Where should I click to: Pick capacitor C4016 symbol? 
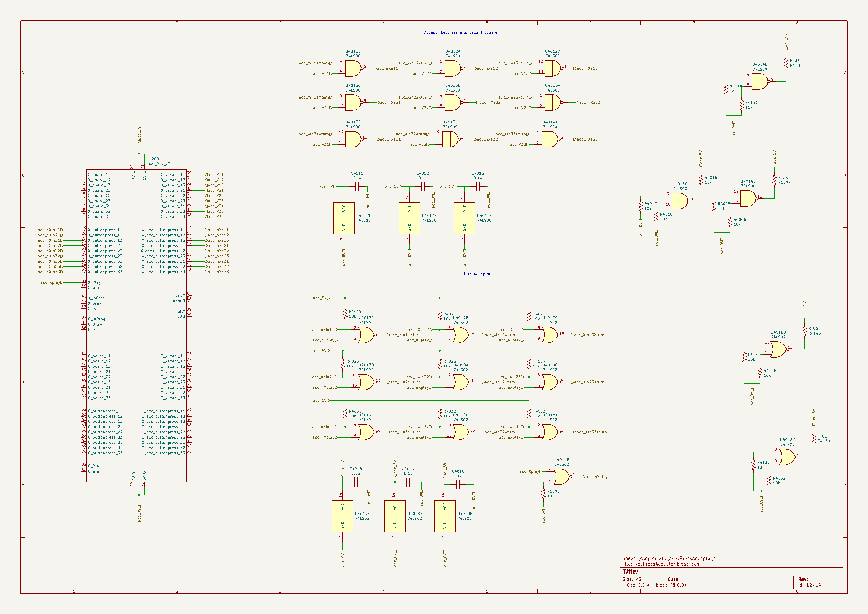[356, 482]
